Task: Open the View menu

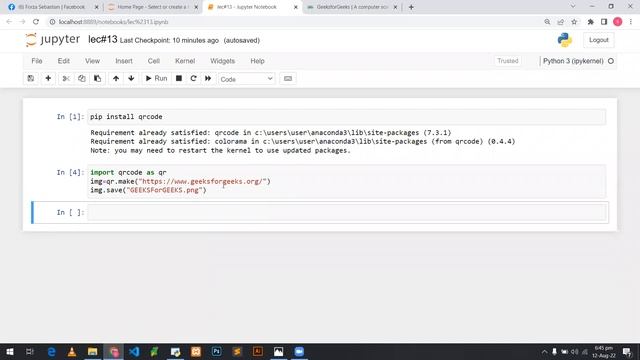Action: tap(92, 61)
